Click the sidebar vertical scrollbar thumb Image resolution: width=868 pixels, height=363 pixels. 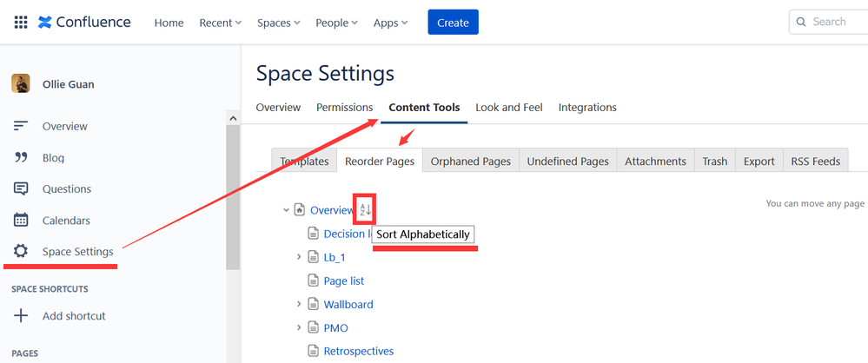point(233,197)
